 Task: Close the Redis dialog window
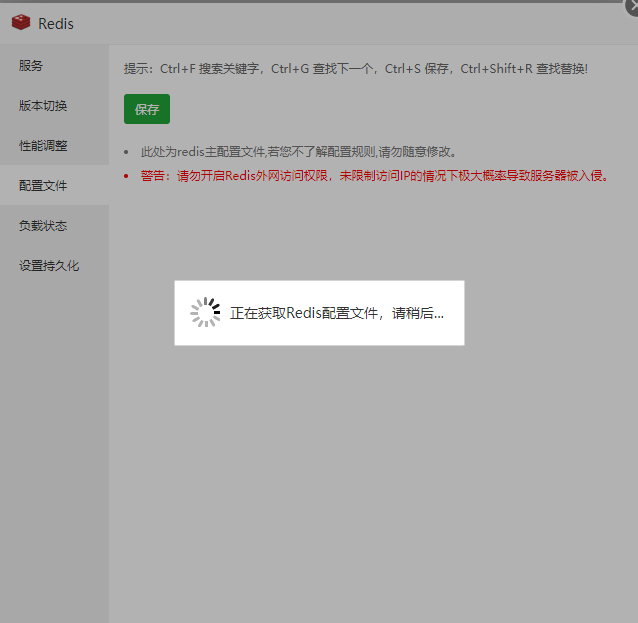pyautogui.click(x=632, y=7)
